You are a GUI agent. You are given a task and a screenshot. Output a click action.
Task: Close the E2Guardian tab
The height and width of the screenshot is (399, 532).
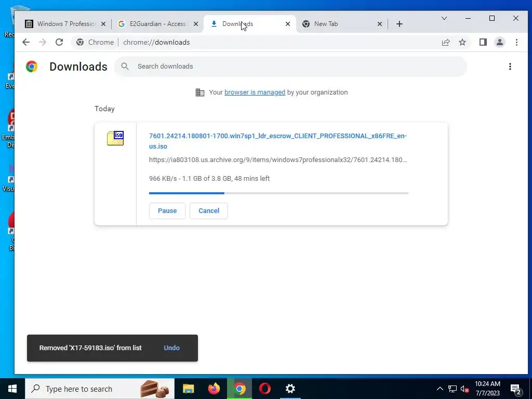click(196, 24)
